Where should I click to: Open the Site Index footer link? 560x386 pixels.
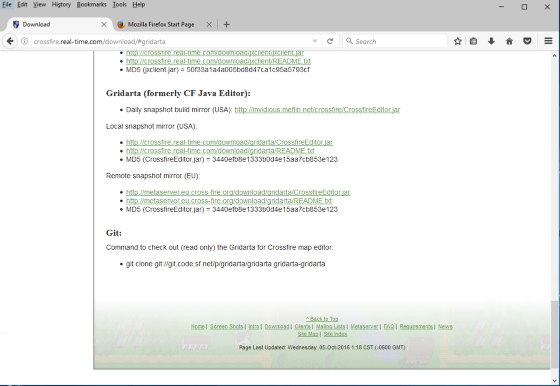335,334
